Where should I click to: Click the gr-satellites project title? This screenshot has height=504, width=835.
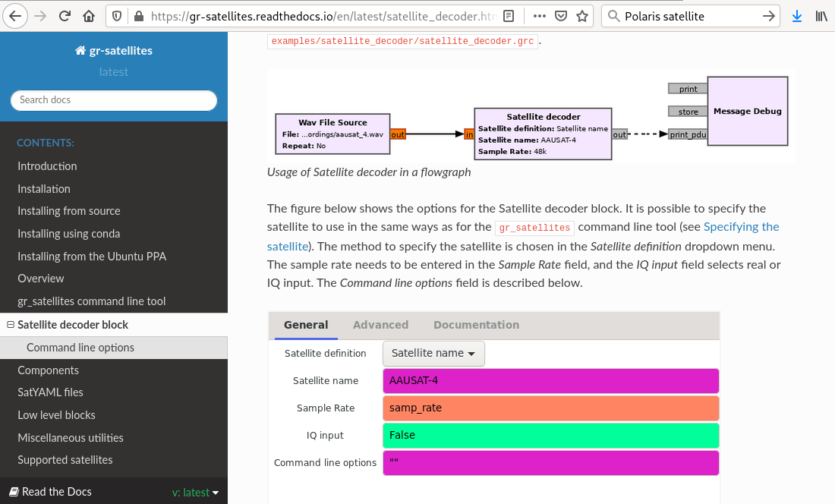click(121, 51)
